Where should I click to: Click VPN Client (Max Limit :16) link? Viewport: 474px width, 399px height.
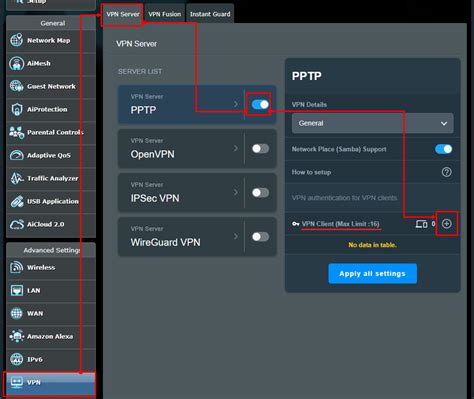(340, 224)
